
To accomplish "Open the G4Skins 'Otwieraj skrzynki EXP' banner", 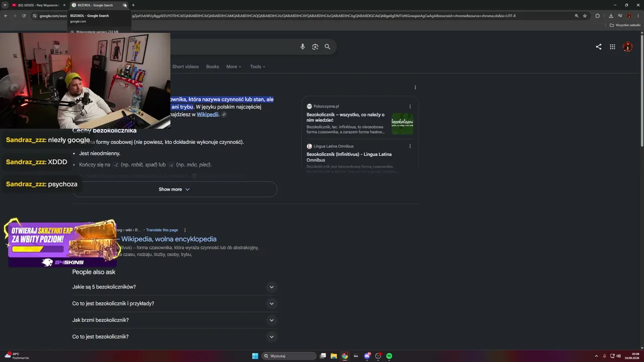I will [x=62, y=243].
